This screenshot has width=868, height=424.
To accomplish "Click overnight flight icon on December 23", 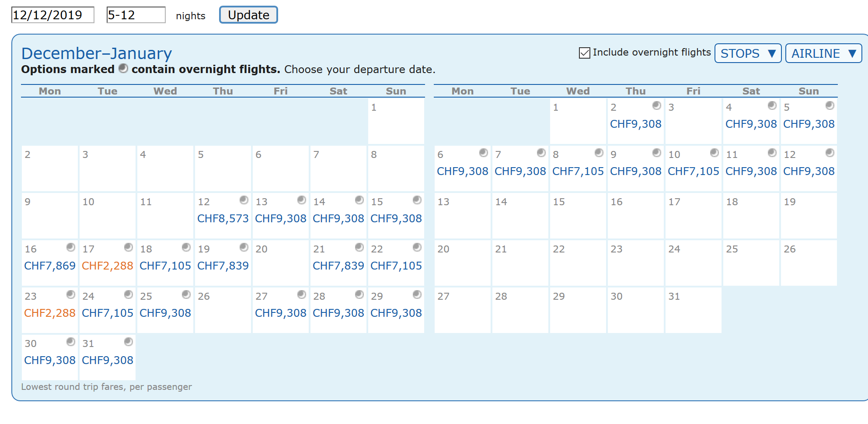I will pos(71,294).
